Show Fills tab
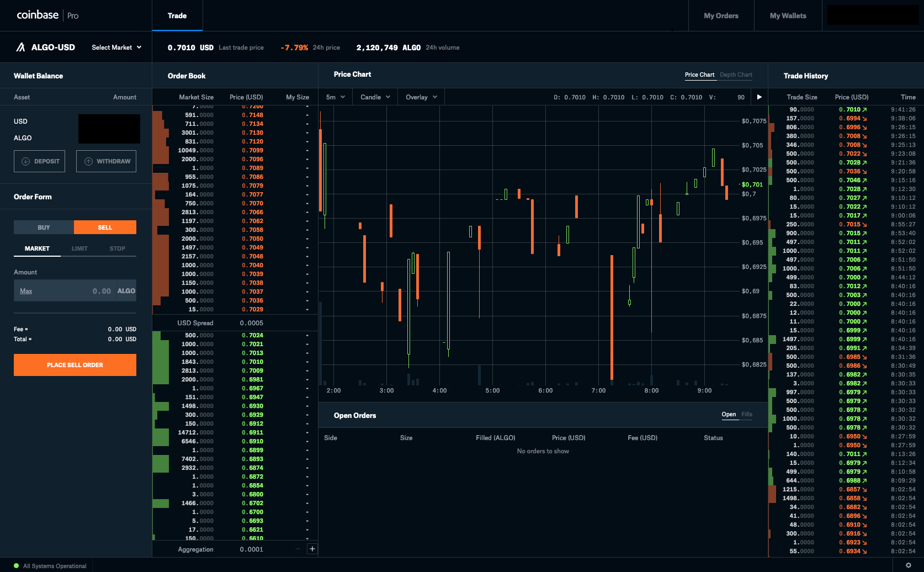This screenshot has height=572, width=924. [747, 415]
